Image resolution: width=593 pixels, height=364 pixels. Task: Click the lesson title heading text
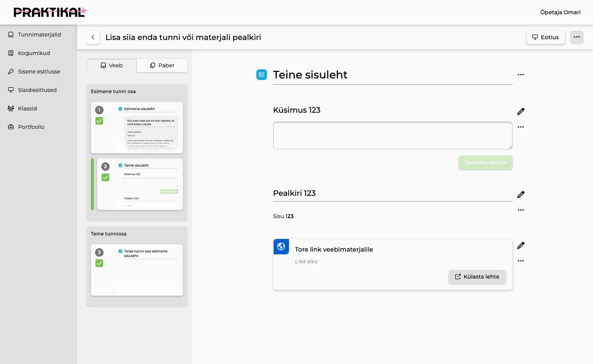183,37
